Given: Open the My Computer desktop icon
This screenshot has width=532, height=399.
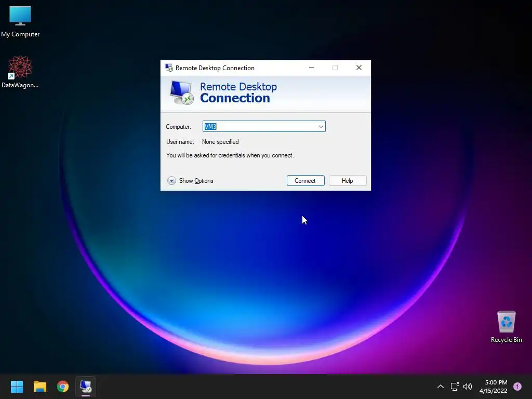Looking at the screenshot, I should click(20, 22).
